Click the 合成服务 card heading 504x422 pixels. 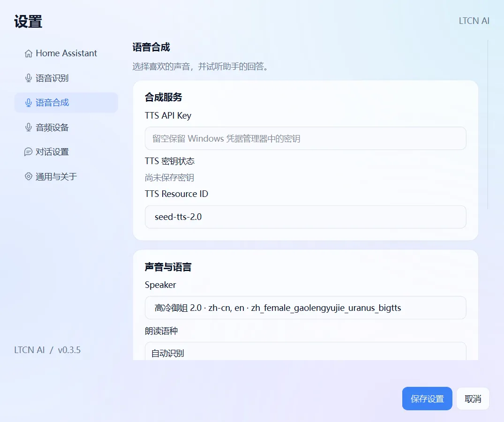163,97
